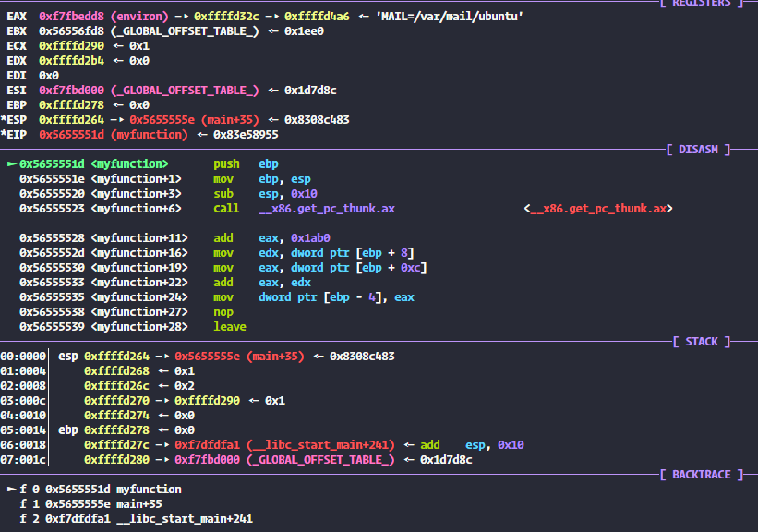Click the 'sub esp, 0x10' instruction

coord(265,194)
